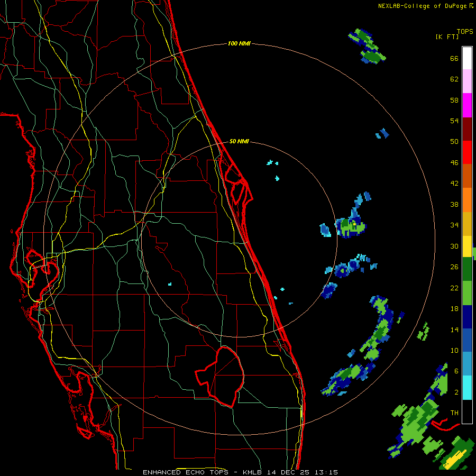Click the 'TH' legend label
This screenshot has width=476, height=476.
[x=454, y=413]
